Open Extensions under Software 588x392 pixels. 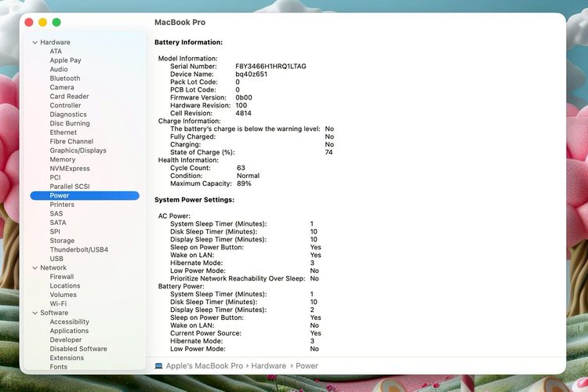tap(67, 358)
